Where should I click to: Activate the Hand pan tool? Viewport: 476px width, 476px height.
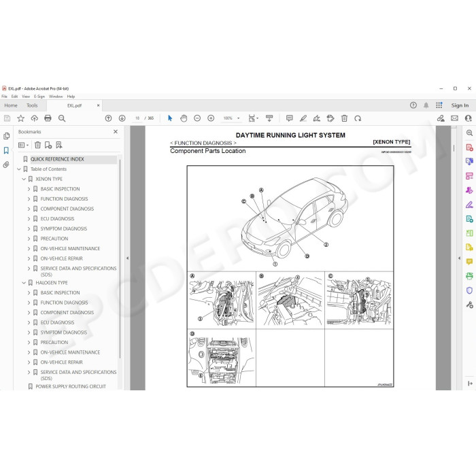[x=184, y=118]
